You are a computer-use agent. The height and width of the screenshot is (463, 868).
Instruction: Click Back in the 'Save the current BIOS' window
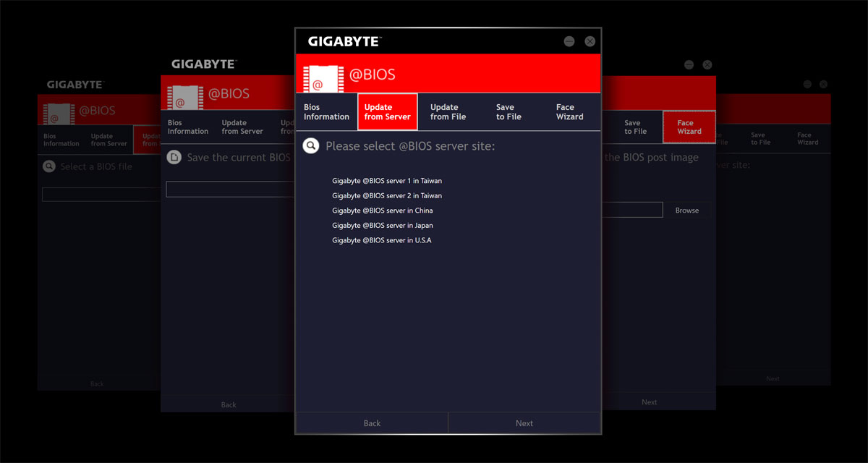229,404
